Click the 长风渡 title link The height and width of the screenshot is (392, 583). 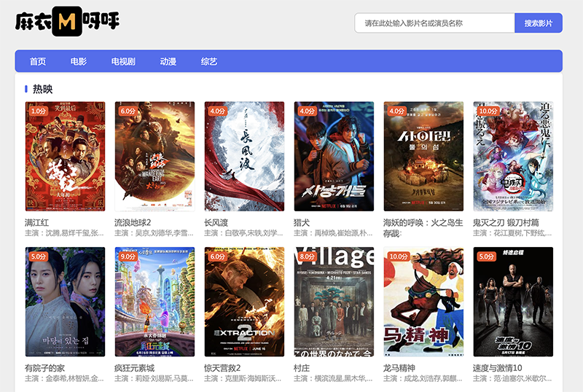click(x=216, y=222)
